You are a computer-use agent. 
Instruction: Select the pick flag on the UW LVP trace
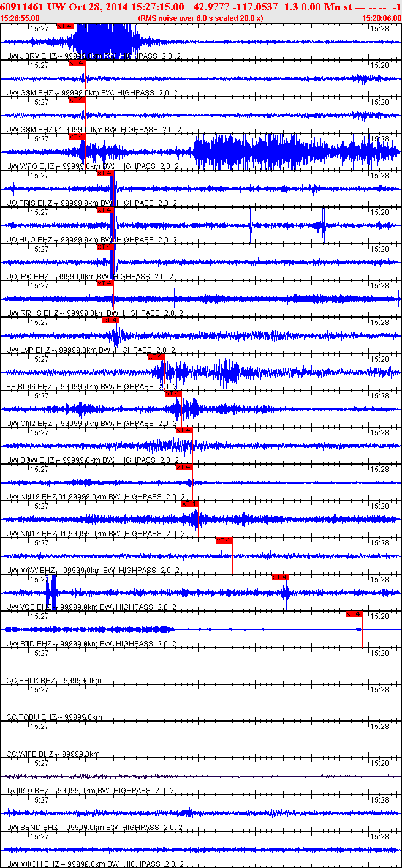coord(110,320)
